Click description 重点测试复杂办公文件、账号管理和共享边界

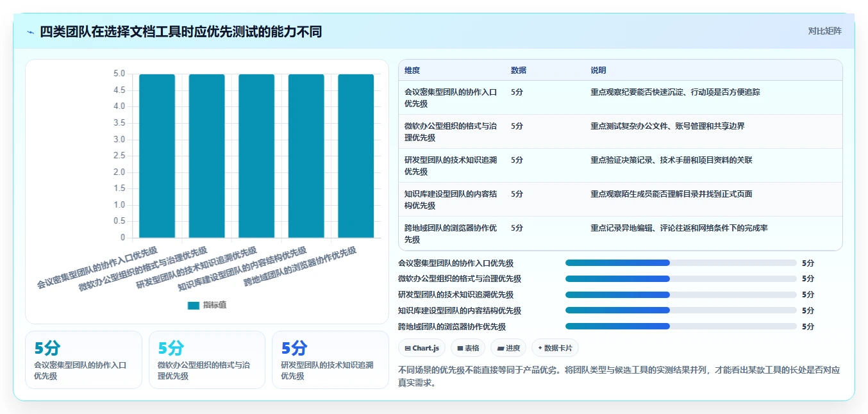click(667, 126)
